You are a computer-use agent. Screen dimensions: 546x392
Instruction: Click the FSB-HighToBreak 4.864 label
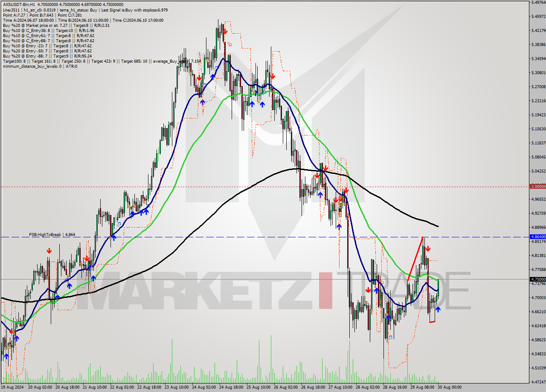click(x=52, y=234)
